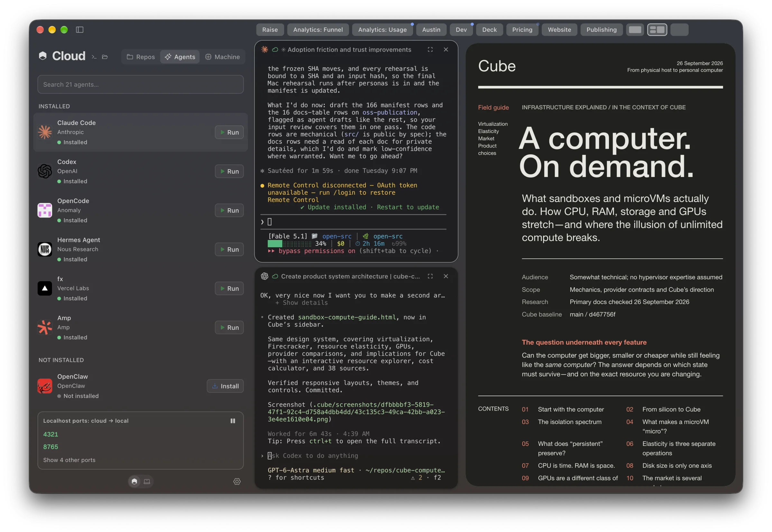Open contents item Start with the computer
Screen dimensions: 772x532
(x=571, y=409)
